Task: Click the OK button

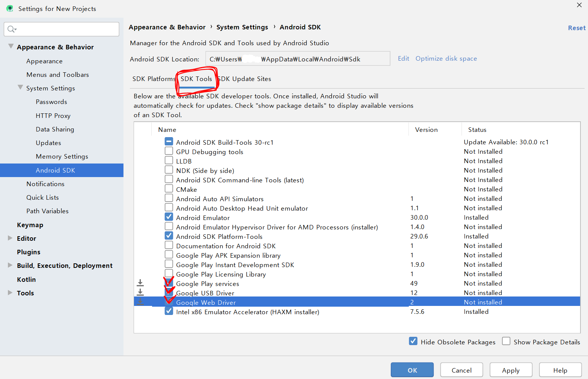Action: pyautogui.click(x=412, y=370)
